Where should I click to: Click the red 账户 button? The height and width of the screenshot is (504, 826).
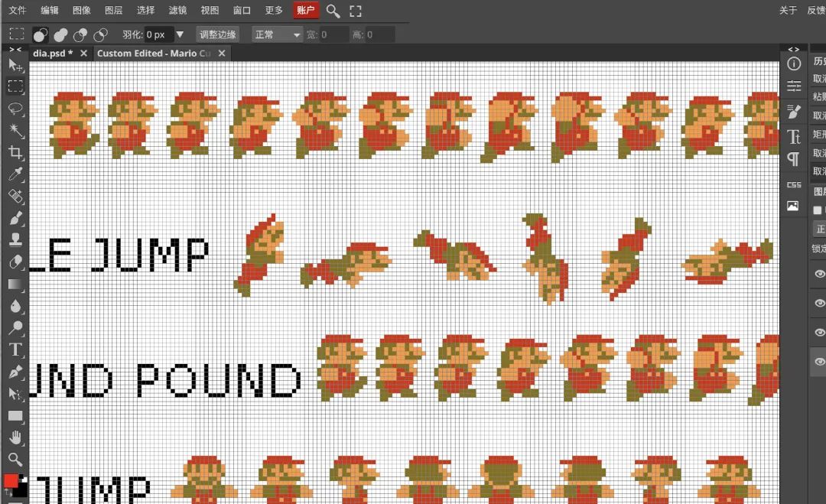(305, 10)
